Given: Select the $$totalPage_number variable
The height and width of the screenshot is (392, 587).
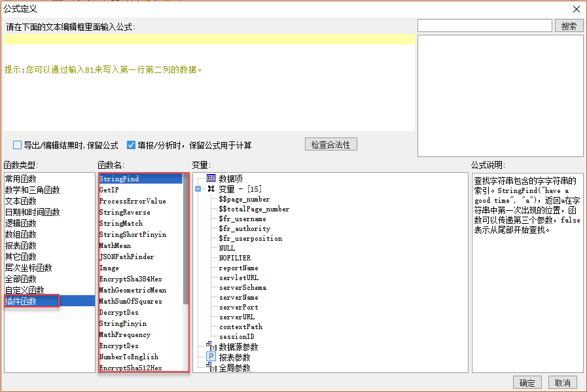Looking at the screenshot, I should pyautogui.click(x=254, y=209).
